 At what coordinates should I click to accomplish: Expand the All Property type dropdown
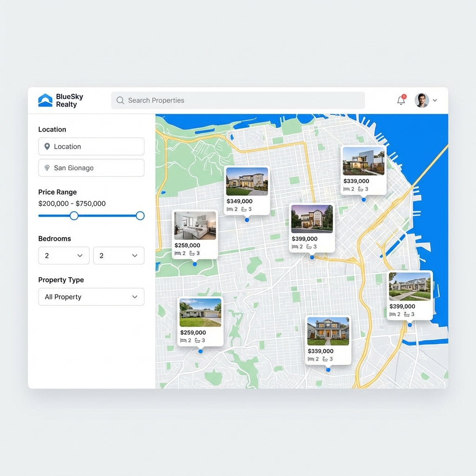pos(91,297)
